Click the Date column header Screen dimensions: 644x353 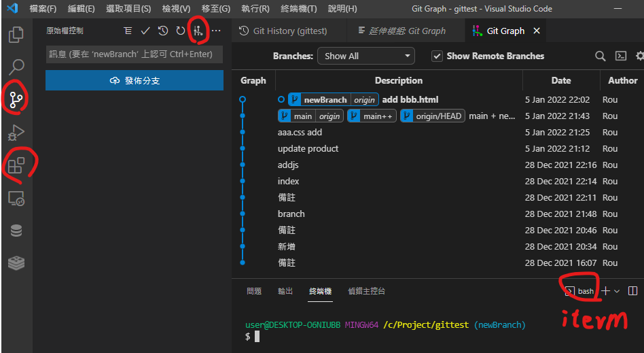561,81
